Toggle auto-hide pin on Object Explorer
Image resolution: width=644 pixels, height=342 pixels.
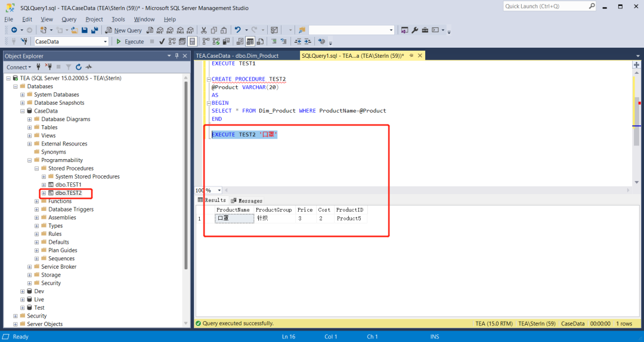[177, 56]
